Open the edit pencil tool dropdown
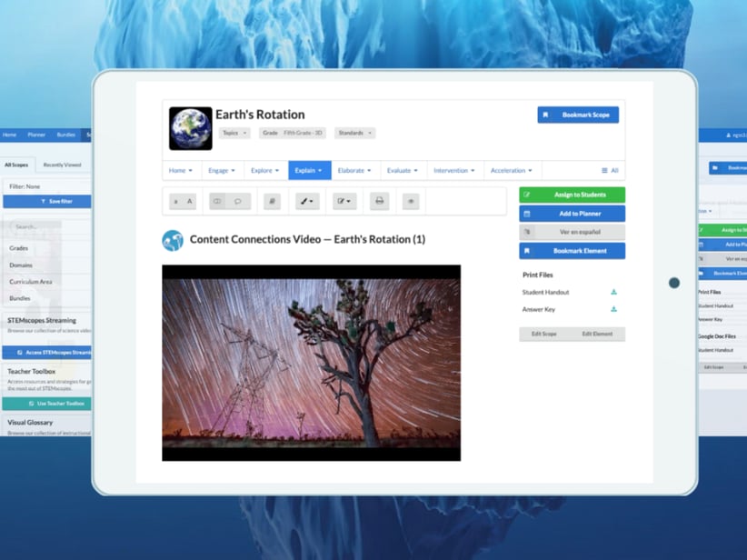 (x=344, y=201)
